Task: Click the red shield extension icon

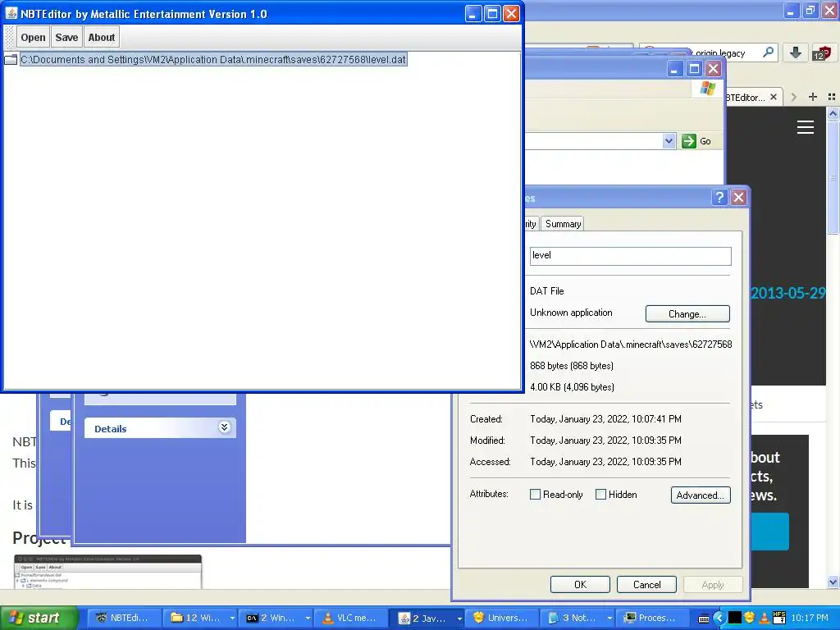Action: click(x=822, y=52)
